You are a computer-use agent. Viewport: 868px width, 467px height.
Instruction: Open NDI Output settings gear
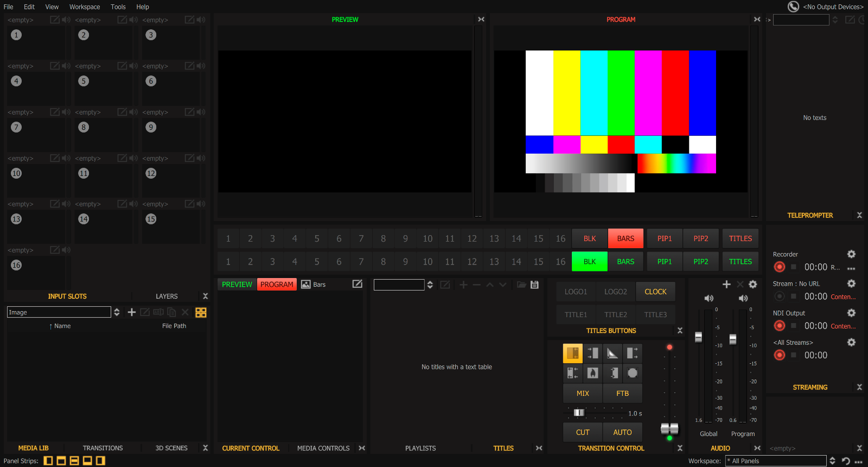click(851, 313)
